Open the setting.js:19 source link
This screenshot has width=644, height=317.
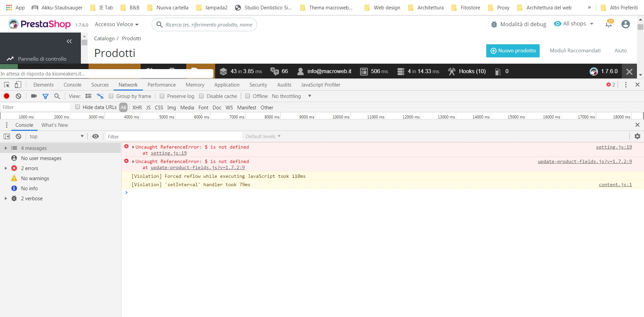(614, 147)
